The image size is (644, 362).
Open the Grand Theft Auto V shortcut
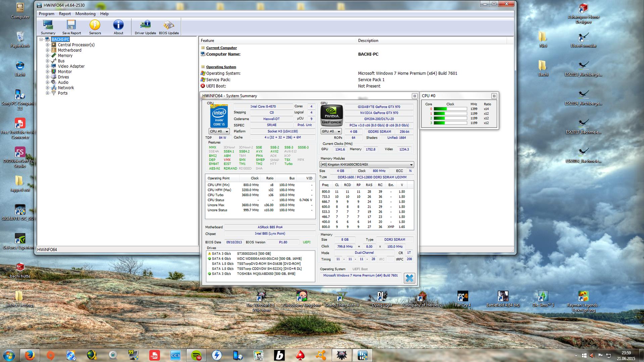(342, 299)
